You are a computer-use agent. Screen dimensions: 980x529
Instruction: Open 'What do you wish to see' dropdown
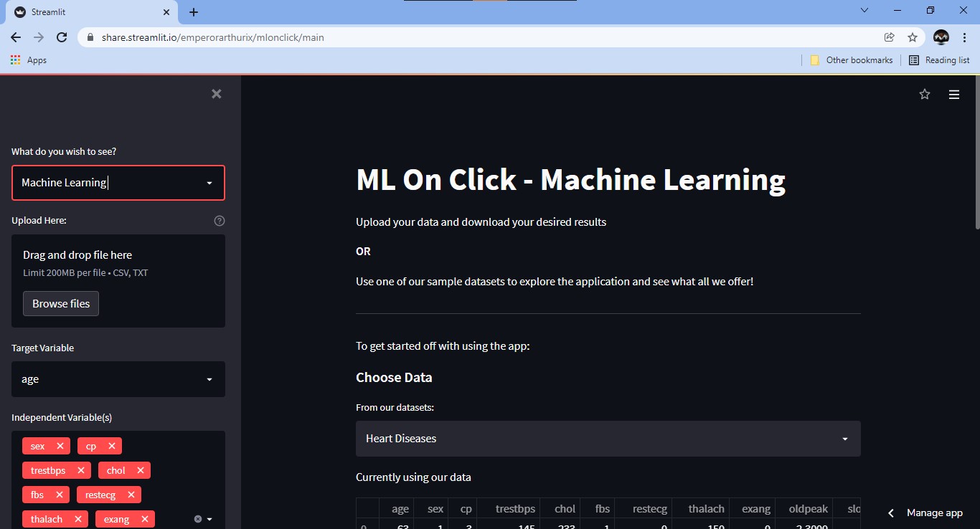118,183
